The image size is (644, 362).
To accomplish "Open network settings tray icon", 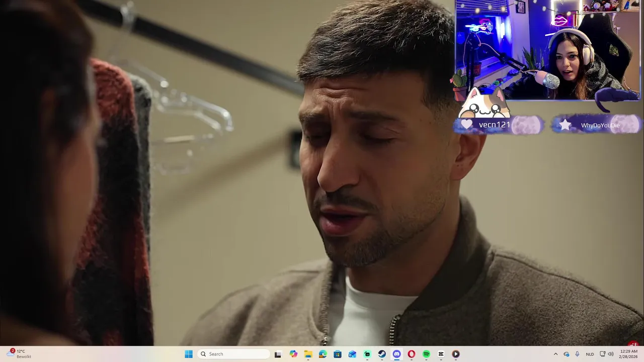I will [x=603, y=354].
